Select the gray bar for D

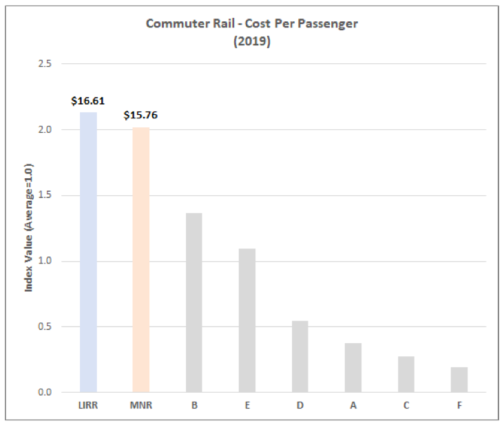coord(300,356)
